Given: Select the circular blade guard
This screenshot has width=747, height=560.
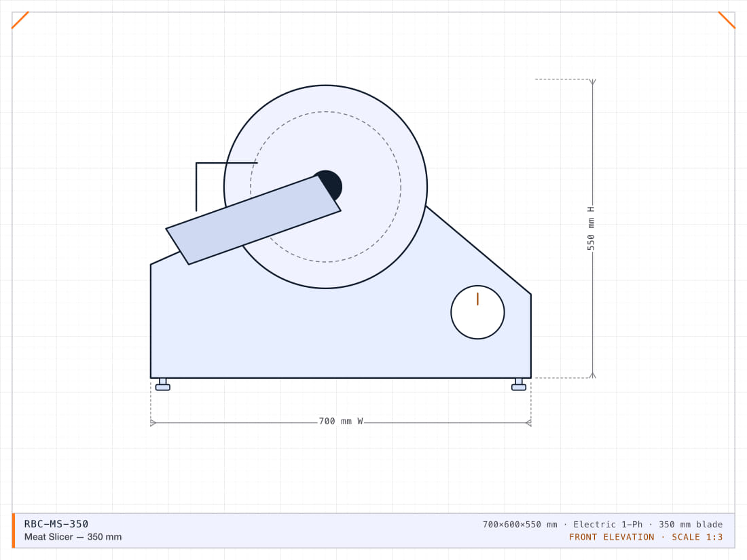Looking at the screenshot, I should click(x=325, y=187).
